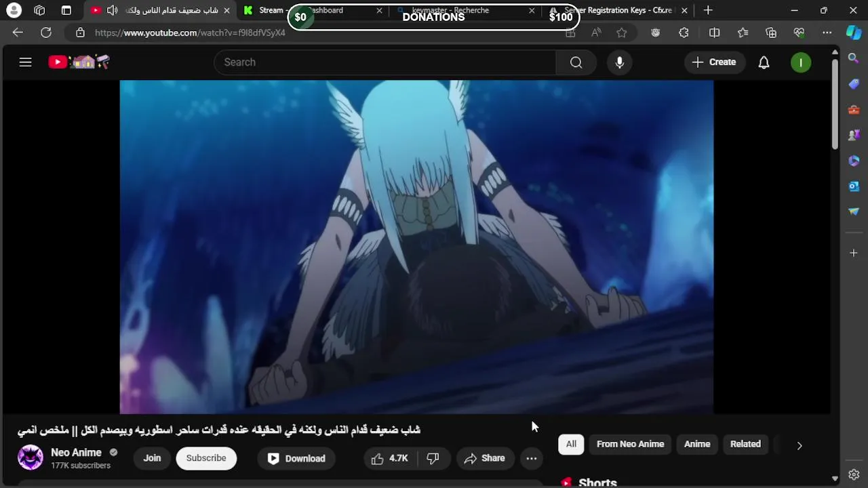Screen dimensions: 868x488
Task: Open more actions three-dot menu
Action: pyautogui.click(x=532, y=458)
